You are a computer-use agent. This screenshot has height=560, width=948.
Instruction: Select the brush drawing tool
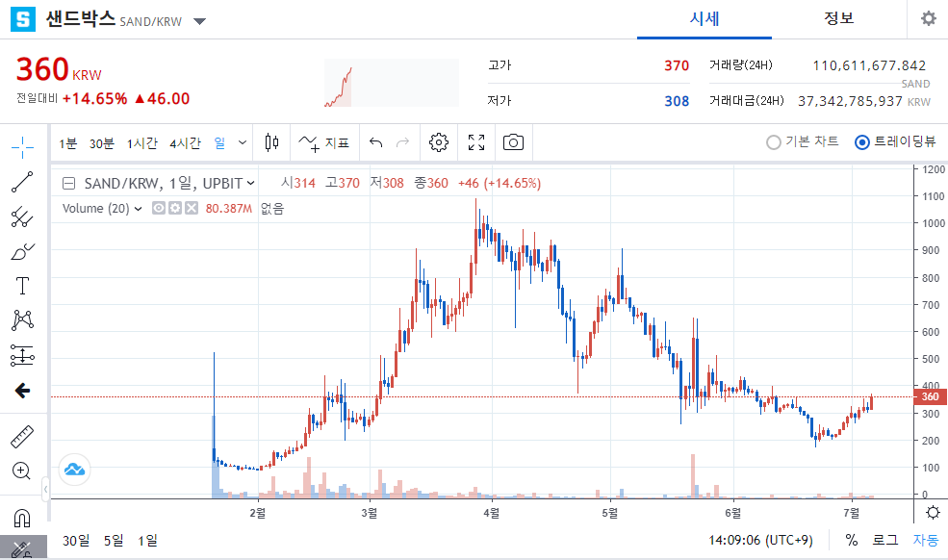click(22, 251)
